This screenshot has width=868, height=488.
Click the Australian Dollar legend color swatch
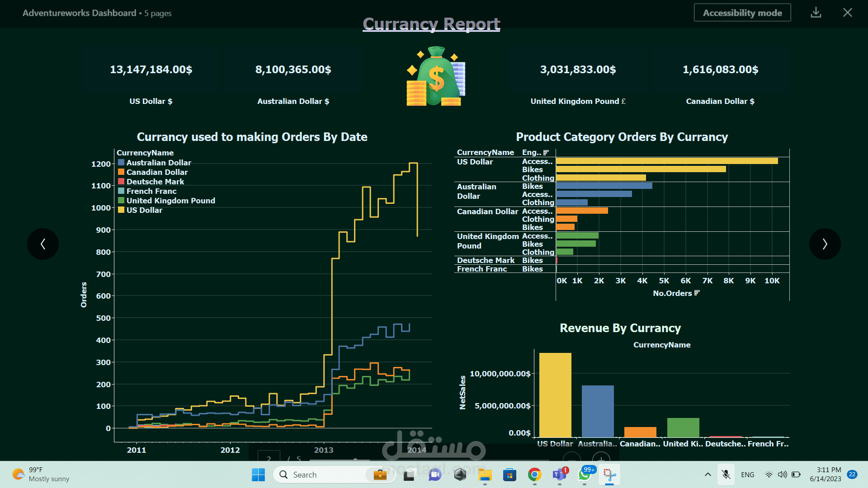[x=121, y=163]
